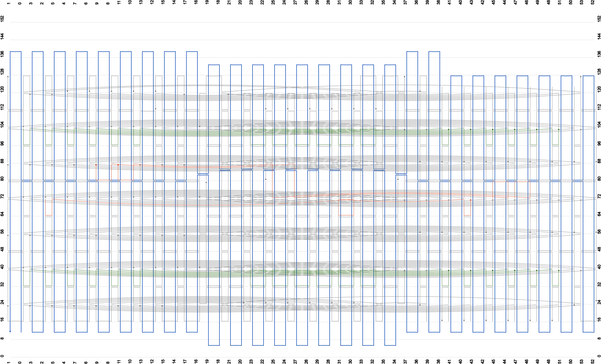The image size is (602, 364).
Task: Click right axis label 144
Action: tap(599, 36)
